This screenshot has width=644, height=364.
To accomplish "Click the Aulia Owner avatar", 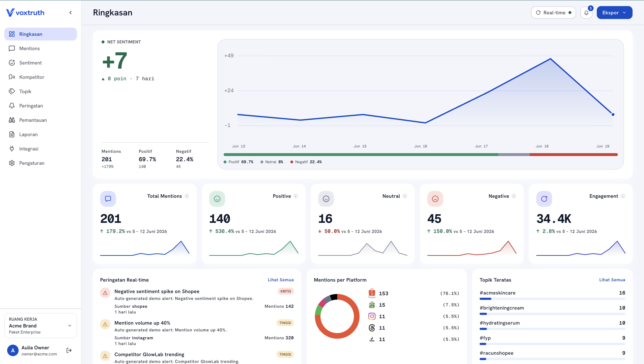I will click(x=13, y=350).
